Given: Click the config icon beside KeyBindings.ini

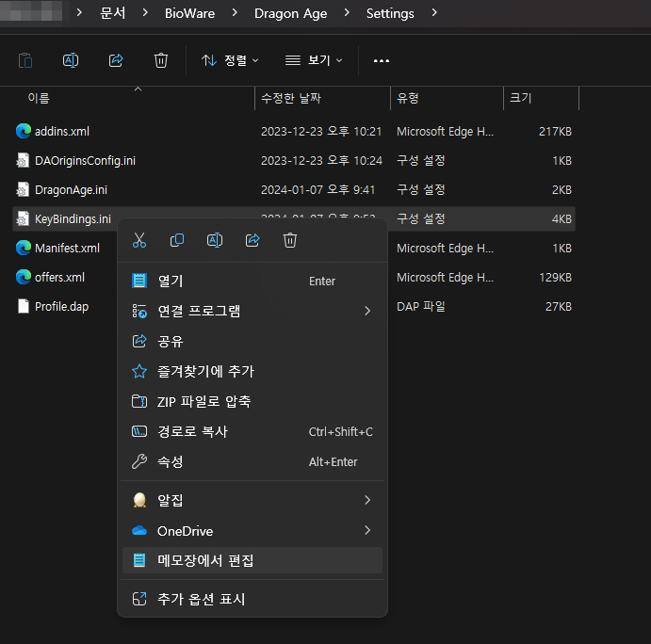Looking at the screenshot, I should [x=23, y=218].
